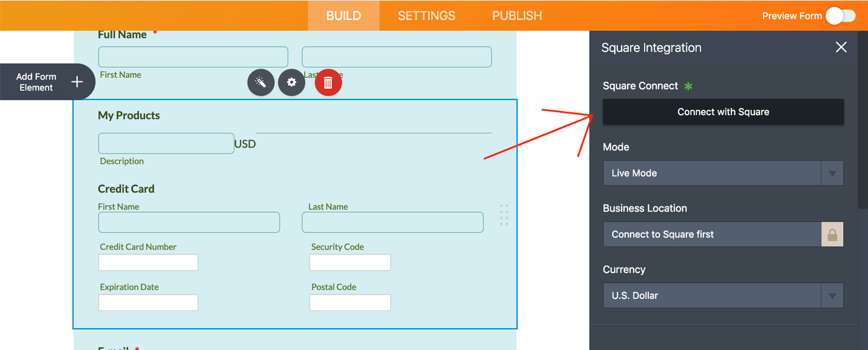Switch to the PUBLISH tab
868x350 pixels.
click(x=517, y=16)
